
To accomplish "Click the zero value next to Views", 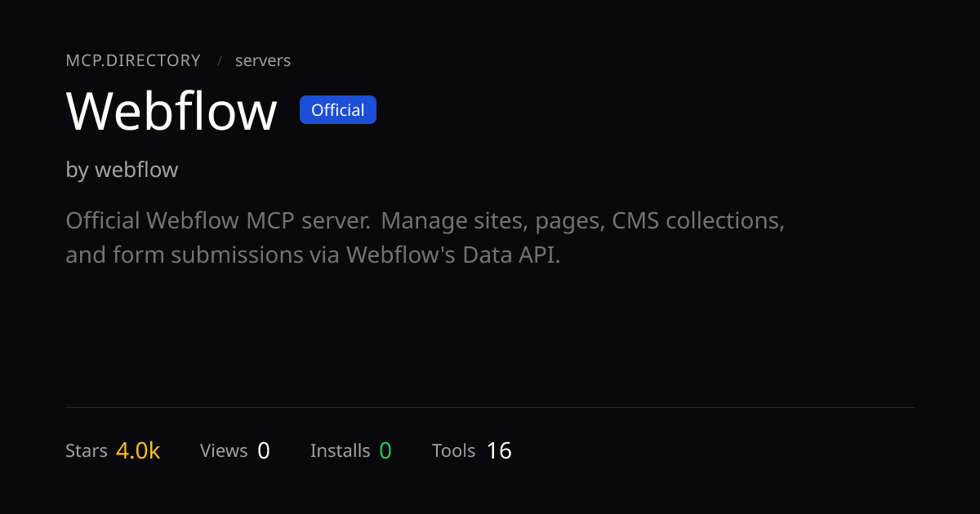I will 264,450.
